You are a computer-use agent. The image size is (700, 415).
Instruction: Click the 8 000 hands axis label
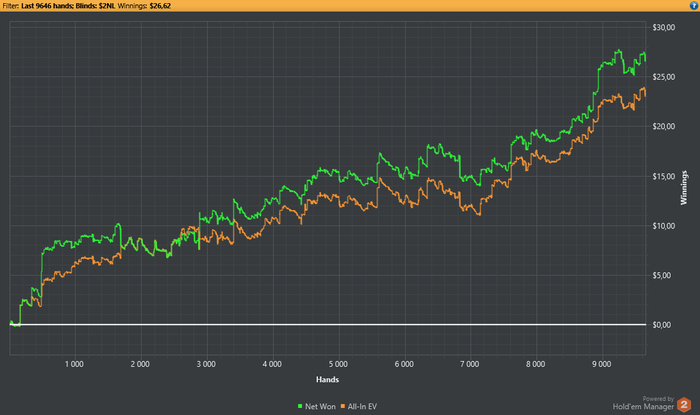(x=535, y=365)
